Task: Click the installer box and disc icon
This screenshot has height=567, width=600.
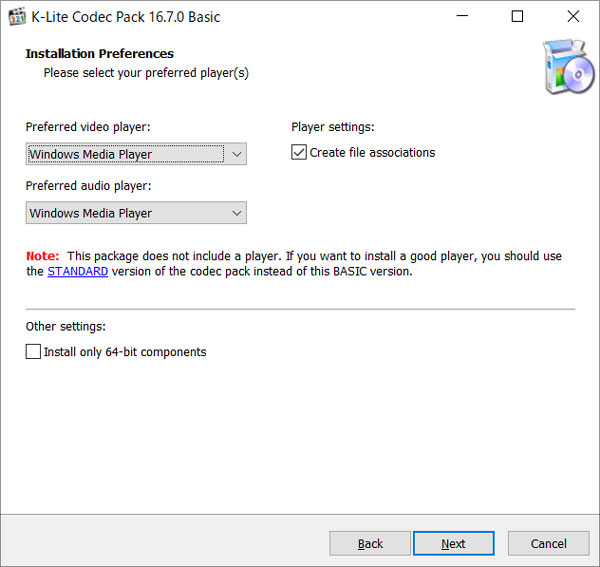Action: pyautogui.click(x=569, y=67)
